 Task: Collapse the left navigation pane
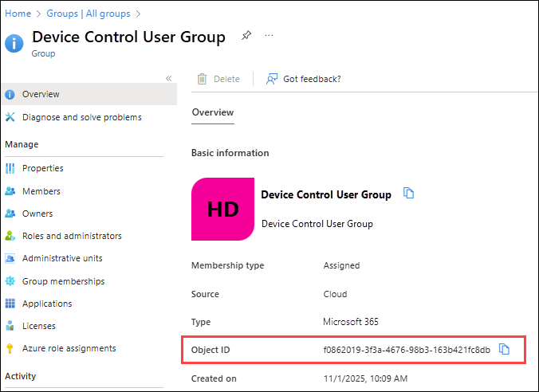click(168, 78)
